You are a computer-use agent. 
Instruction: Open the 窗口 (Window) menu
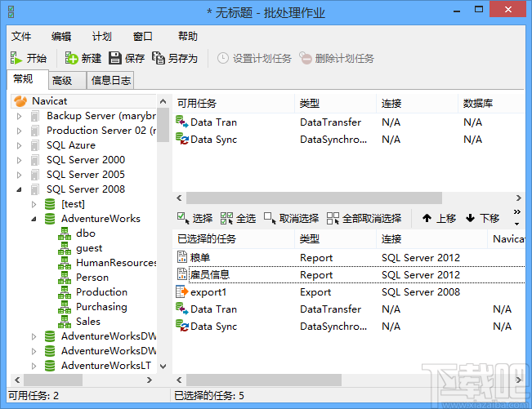pos(142,36)
